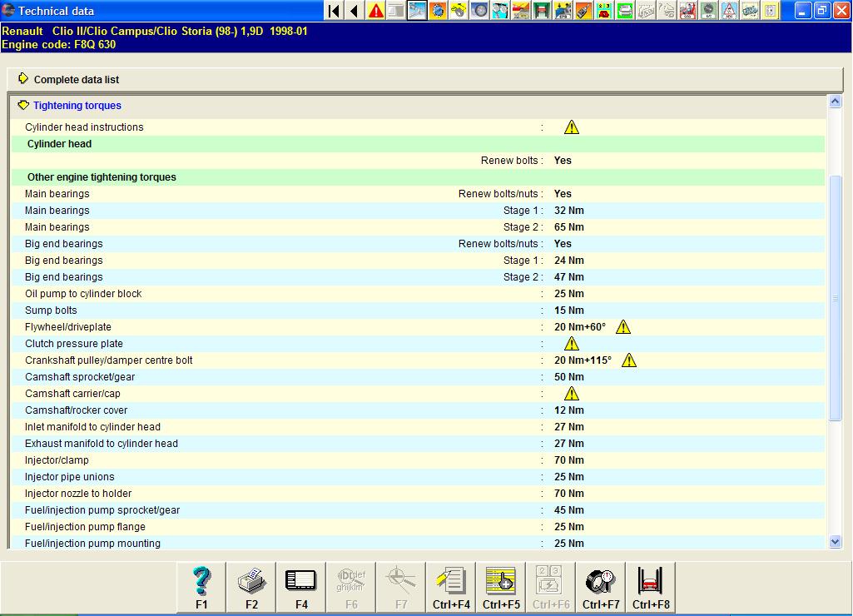This screenshot has height=616, width=853.
Task: Open the ABS warning triangle toolbar icon
Action: (x=729, y=10)
